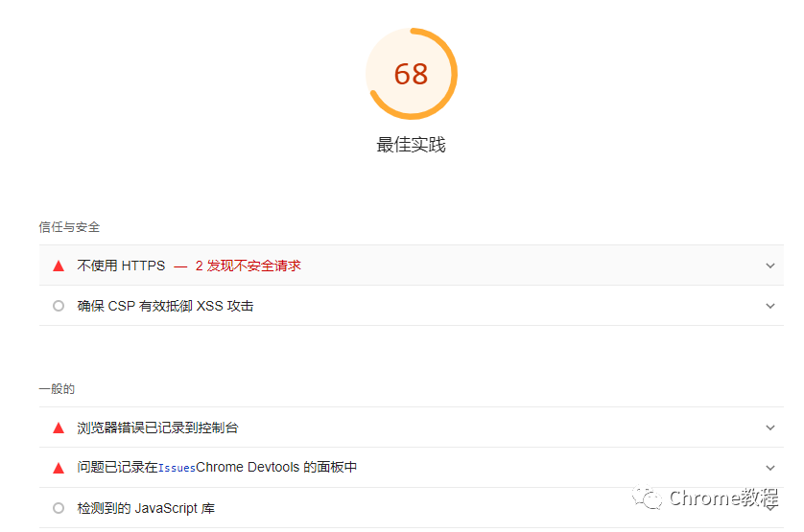804x532 pixels.
Task: Click the Chrome Devtools 的面板中 text
Action: click(x=276, y=468)
